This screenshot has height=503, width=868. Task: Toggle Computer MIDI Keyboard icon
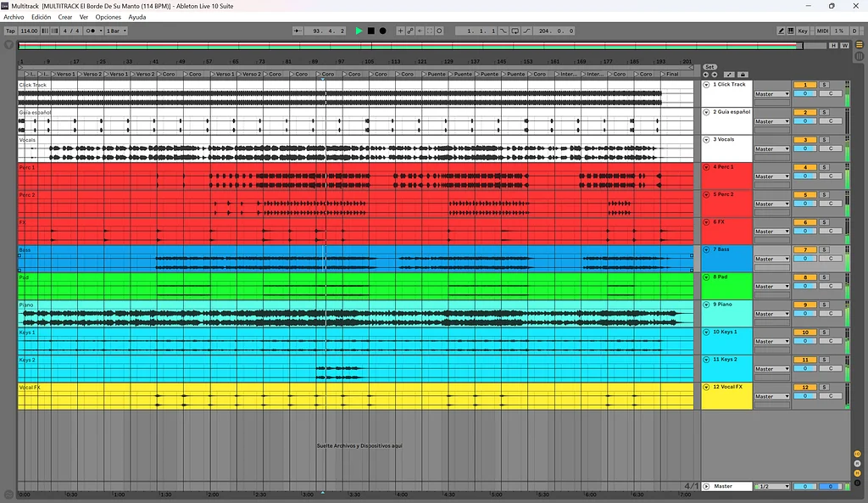click(791, 31)
